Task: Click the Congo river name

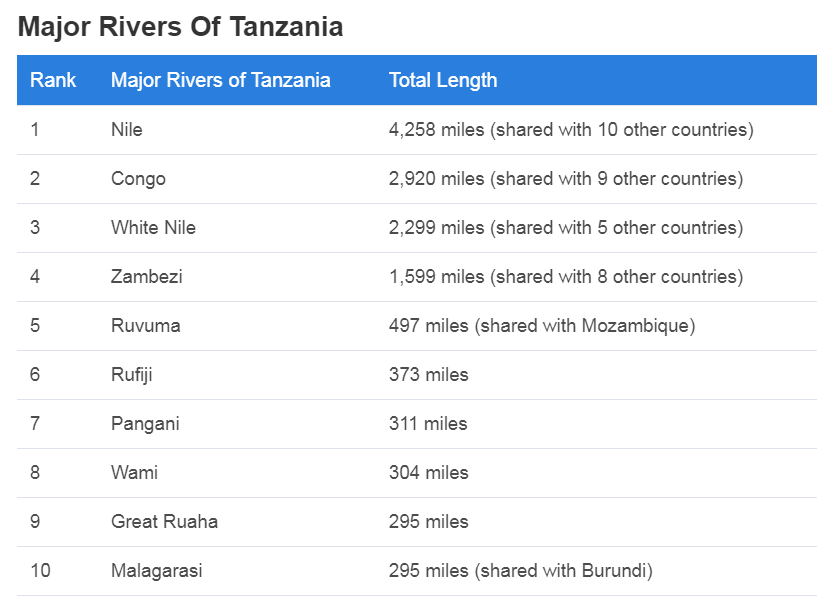Action: coord(138,179)
